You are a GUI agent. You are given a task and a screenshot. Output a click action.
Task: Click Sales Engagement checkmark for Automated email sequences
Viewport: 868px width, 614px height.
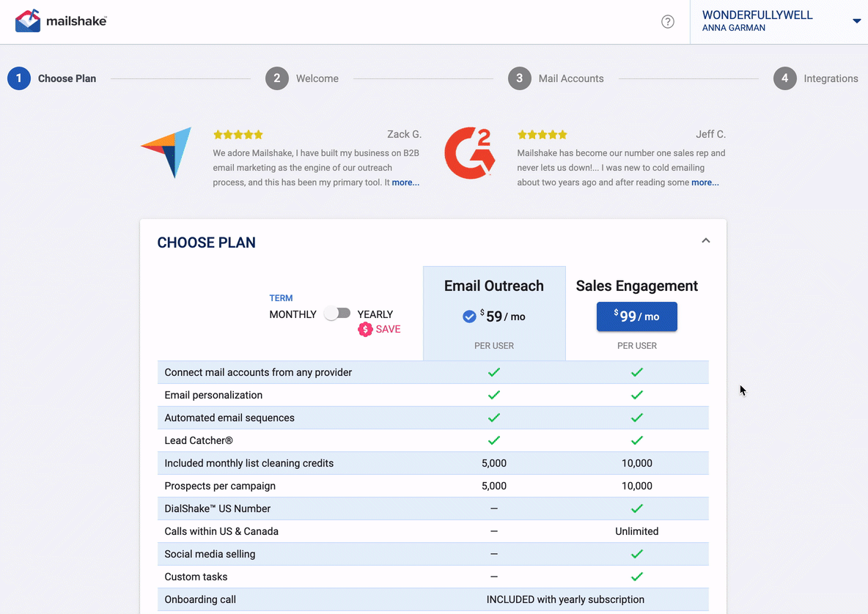tap(636, 418)
